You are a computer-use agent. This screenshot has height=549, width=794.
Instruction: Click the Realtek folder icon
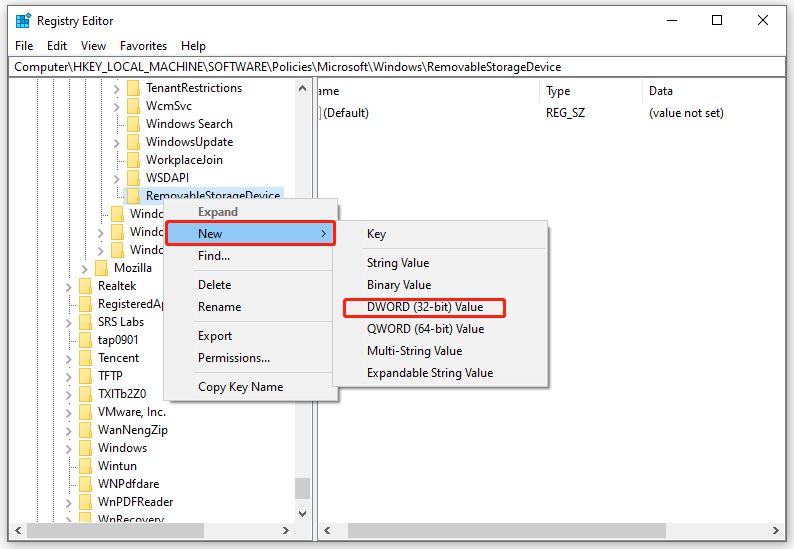[86, 286]
